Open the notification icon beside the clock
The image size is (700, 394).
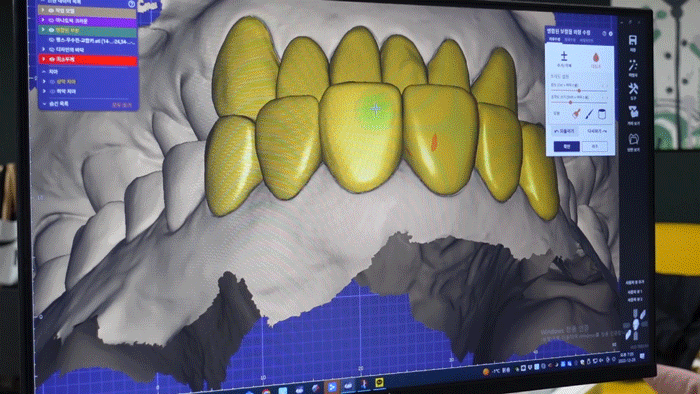tap(642, 356)
